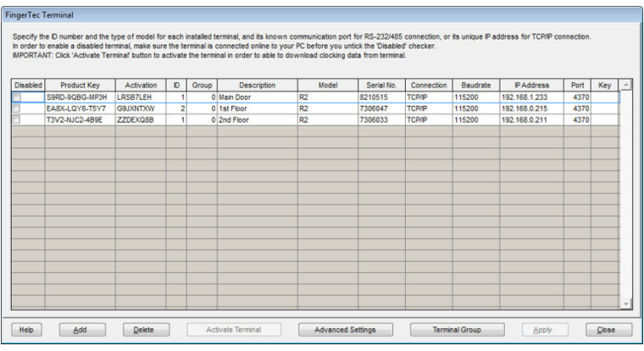Select product key S9RD-9QBG-MP3H cell
This screenshot has height=351, width=644.
[80, 97]
